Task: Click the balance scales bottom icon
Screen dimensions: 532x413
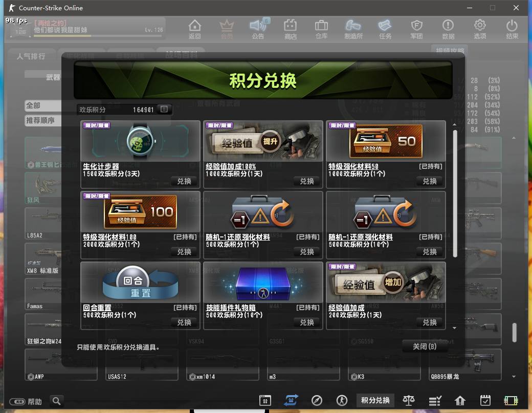Action: point(409,400)
